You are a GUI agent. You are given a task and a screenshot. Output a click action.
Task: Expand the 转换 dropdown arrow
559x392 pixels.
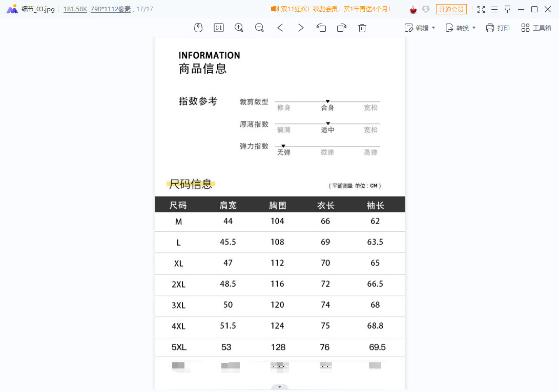point(474,28)
